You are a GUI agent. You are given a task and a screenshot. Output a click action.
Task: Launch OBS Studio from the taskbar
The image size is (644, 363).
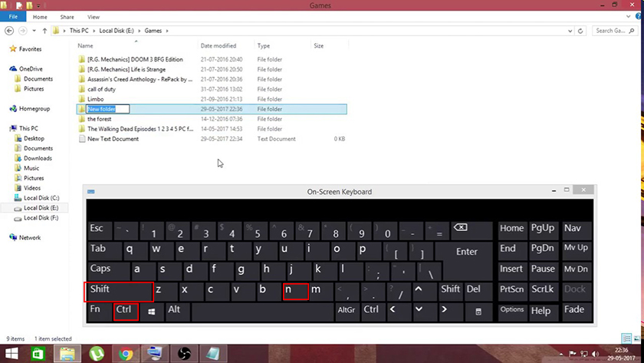[x=183, y=353]
